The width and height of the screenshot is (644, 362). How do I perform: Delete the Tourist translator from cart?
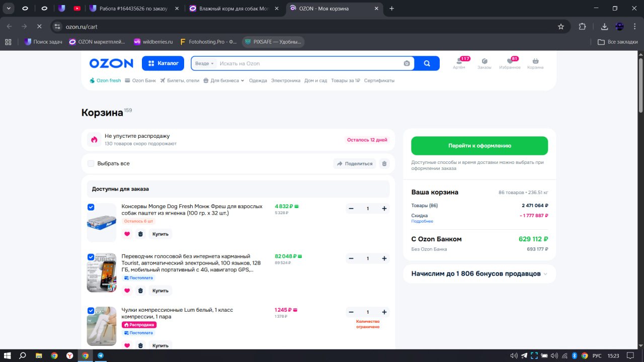[140, 291]
